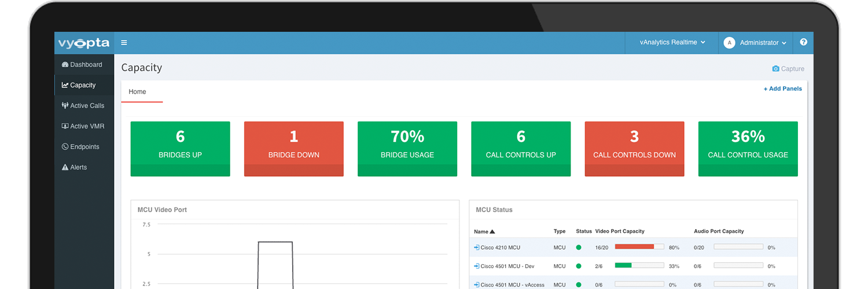Screen dimensions: 868x289
Task: Click the + Add Panels link
Action: coord(783,88)
